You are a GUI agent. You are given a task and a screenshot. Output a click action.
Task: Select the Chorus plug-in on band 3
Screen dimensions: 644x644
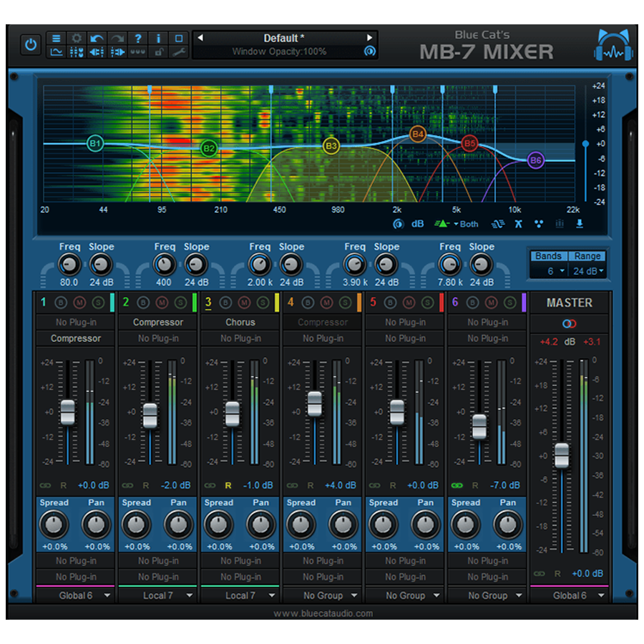(240, 322)
